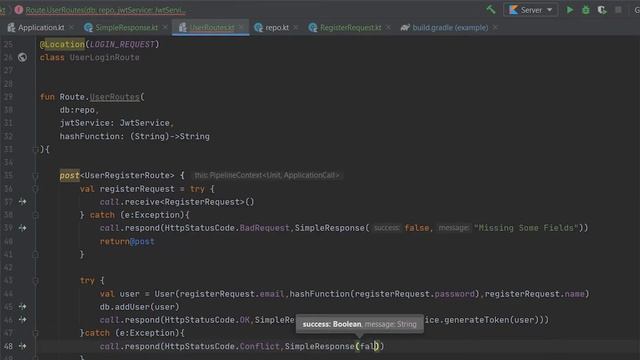Screen dimensions: 640x360
Task: Collapse the first catch block fold marker at line 38
Action: pyautogui.click(x=36, y=215)
